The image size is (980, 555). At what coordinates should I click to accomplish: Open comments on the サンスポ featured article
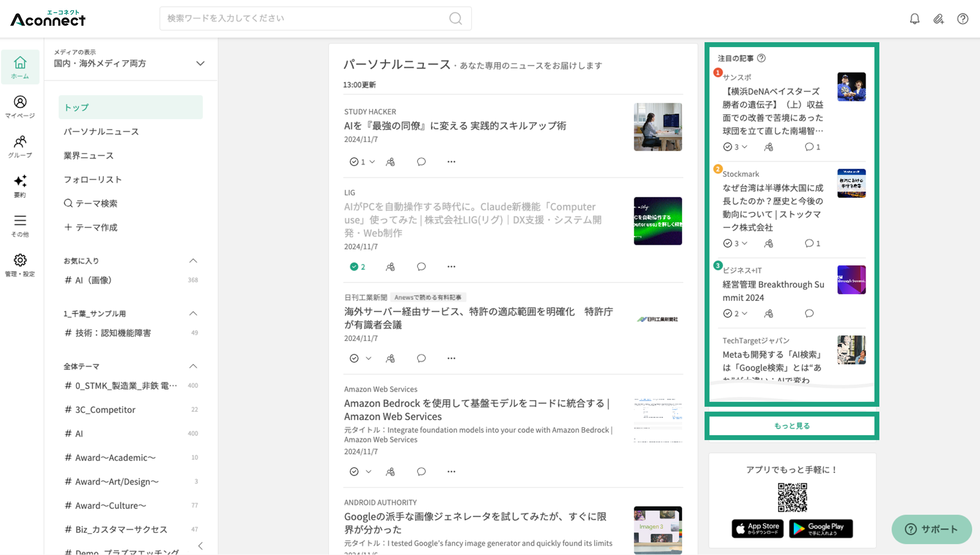coord(812,147)
